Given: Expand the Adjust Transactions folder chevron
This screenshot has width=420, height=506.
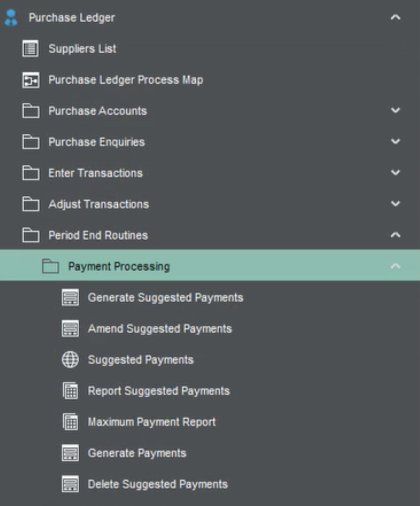Looking at the screenshot, I should coord(395,204).
